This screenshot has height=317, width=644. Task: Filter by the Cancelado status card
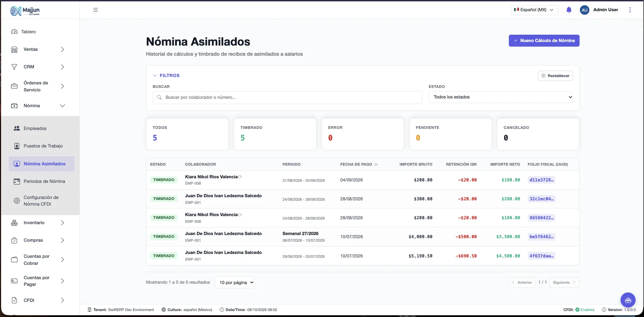coord(538,134)
